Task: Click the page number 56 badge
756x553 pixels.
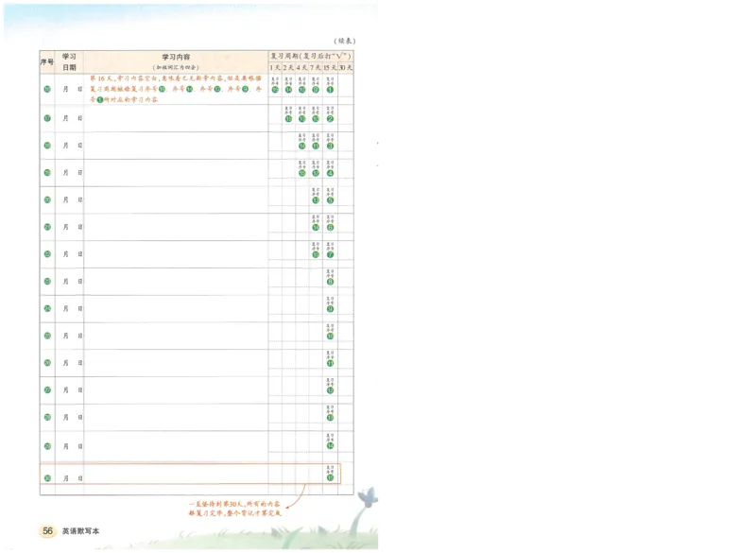Action: [47, 531]
